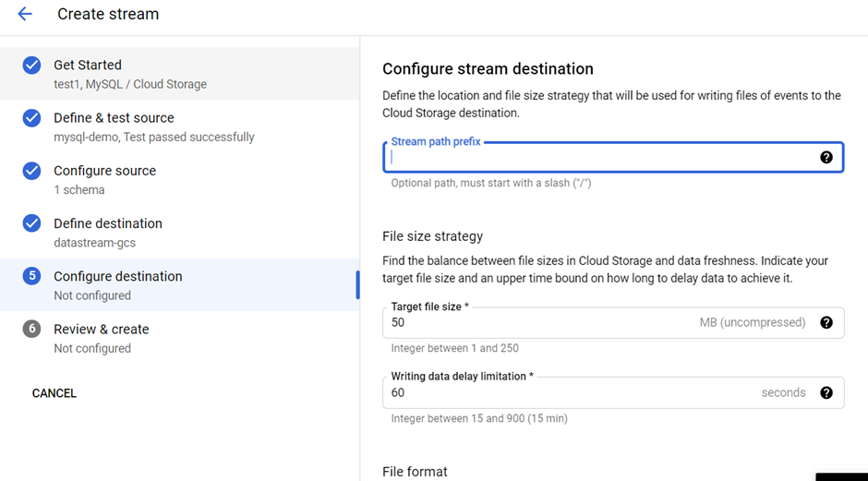The width and height of the screenshot is (868, 481).
Task: Select the Configure destination step
Action: pyautogui.click(x=118, y=276)
